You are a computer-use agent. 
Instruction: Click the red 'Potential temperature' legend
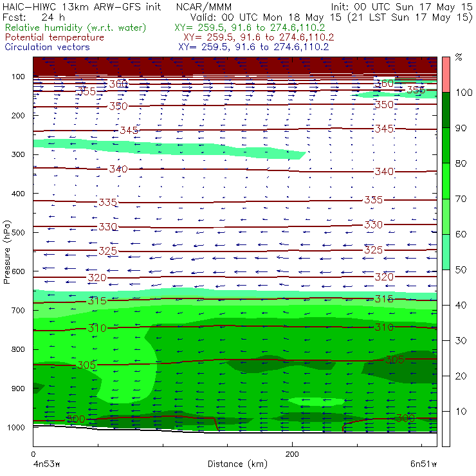click(55, 37)
